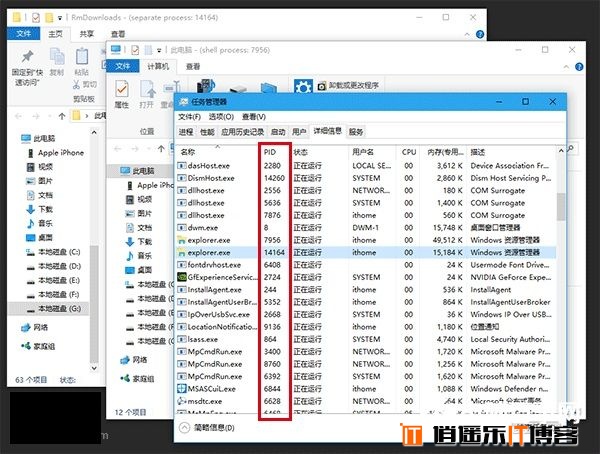This screenshot has width=600, height=454.
Task: Select 下载 folder in RmDownloads sidebar
Action: click(39, 209)
